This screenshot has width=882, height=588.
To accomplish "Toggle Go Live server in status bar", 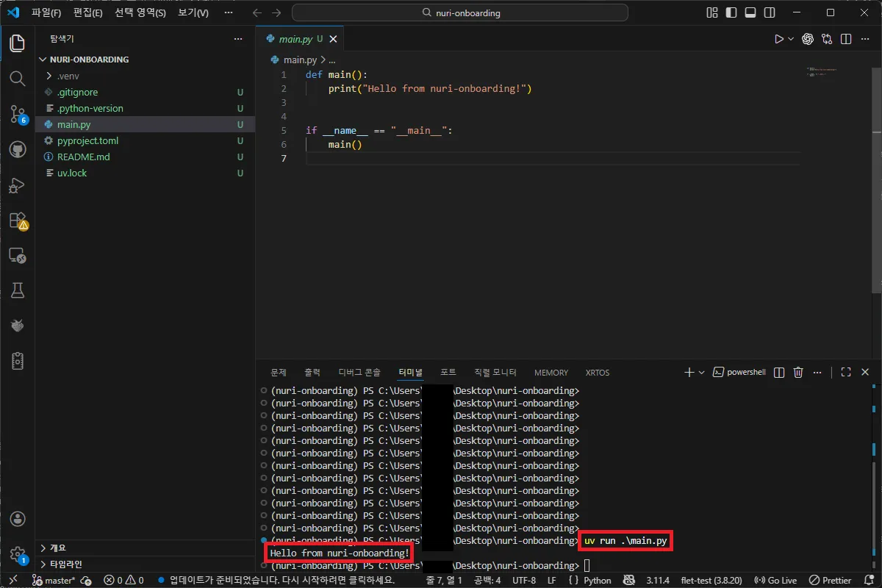I will pos(775,581).
